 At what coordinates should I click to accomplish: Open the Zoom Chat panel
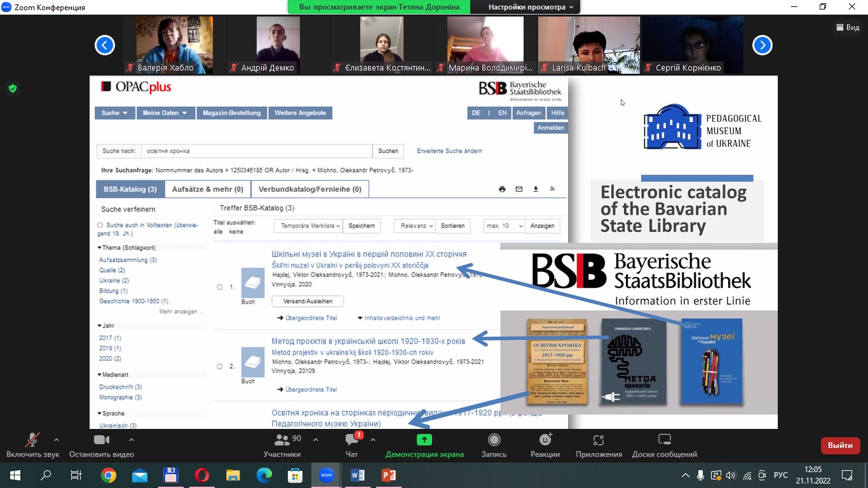pos(351,440)
